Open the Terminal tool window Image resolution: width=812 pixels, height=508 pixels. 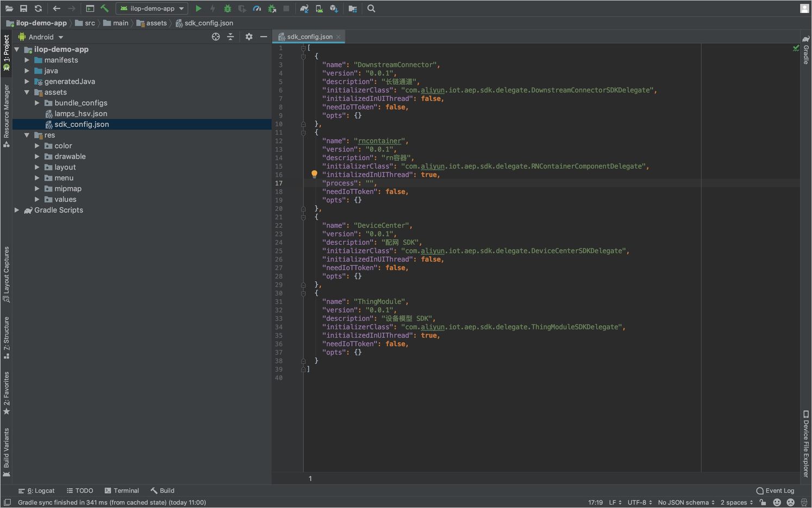point(122,491)
